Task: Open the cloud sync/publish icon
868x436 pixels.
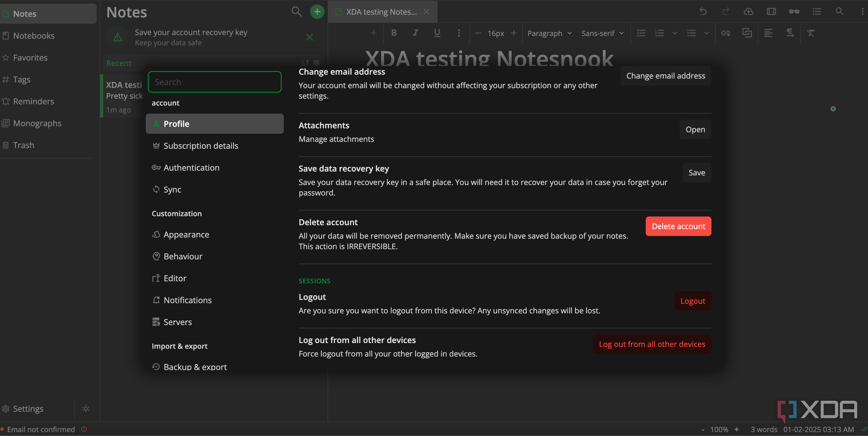Action: [x=748, y=11]
